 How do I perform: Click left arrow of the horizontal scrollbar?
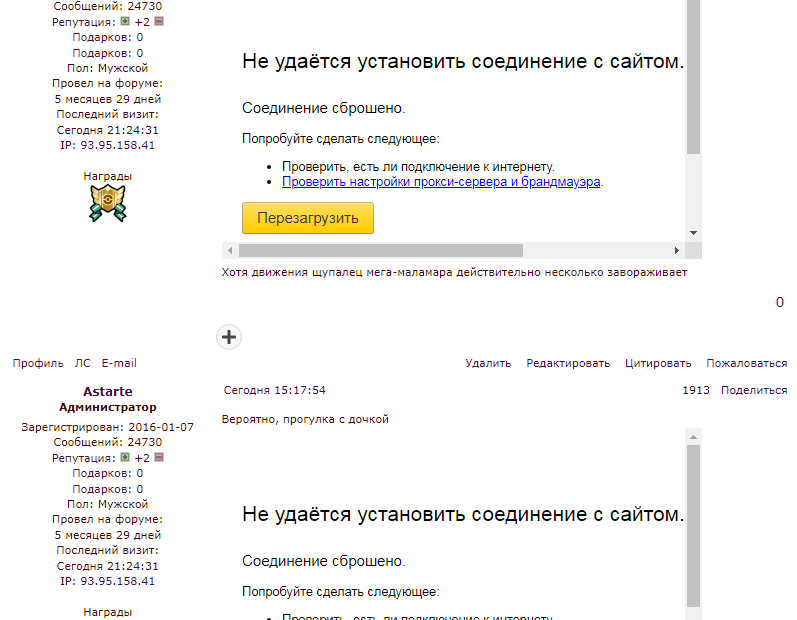point(230,250)
